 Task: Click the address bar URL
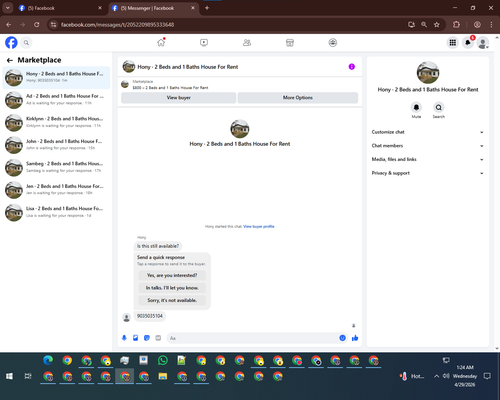point(117,25)
